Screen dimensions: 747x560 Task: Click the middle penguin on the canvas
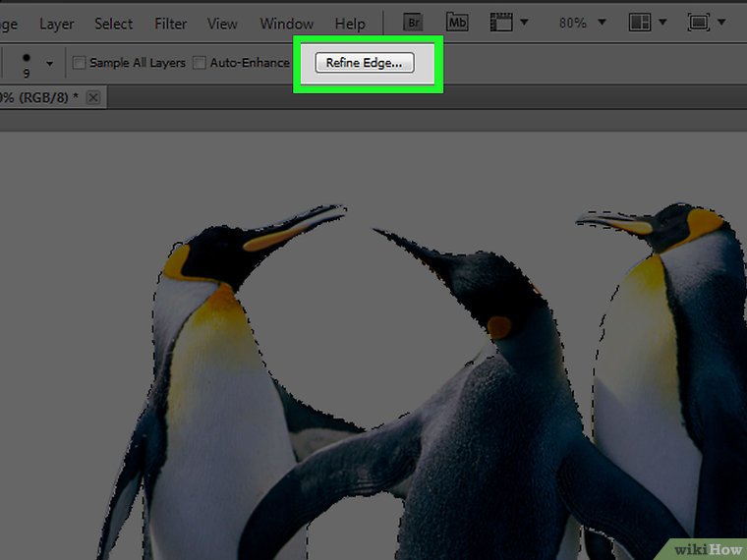(491, 413)
